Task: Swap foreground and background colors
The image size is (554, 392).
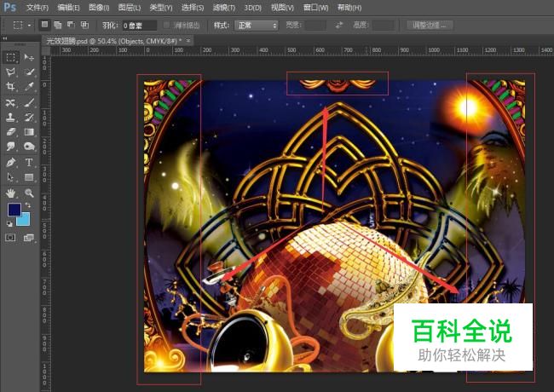Action: [x=28, y=205]
